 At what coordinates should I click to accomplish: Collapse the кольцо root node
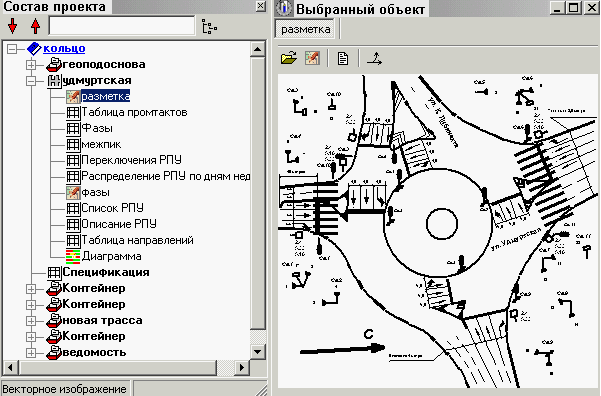[x=12, y=49]
